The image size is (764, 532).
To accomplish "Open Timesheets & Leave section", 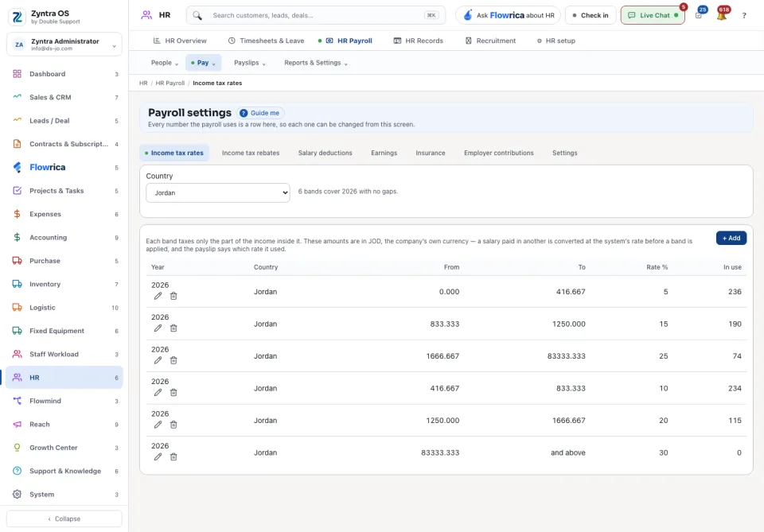I will [266, 41].
